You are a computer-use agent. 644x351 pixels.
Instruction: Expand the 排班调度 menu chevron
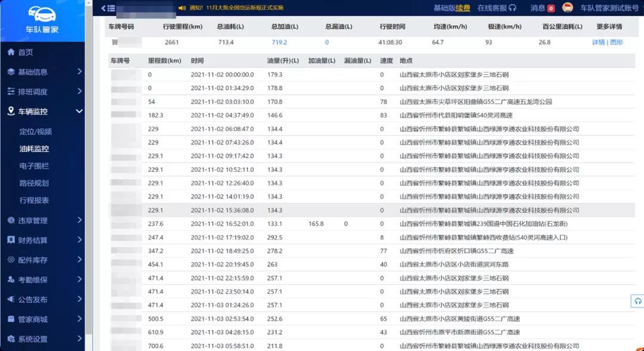(79, 91)
